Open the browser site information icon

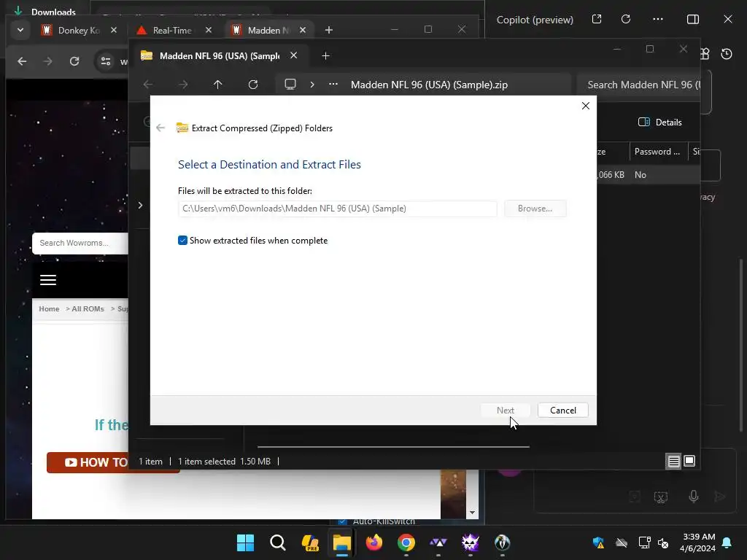105,61
